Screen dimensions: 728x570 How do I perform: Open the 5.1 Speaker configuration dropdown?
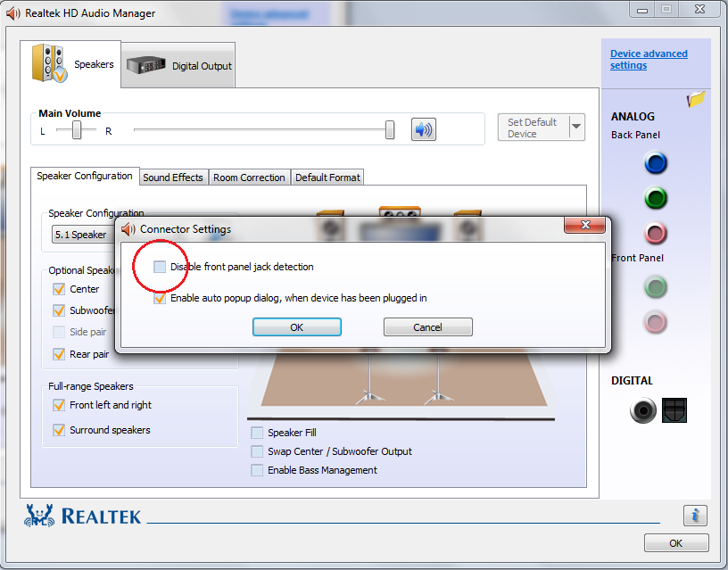[x=82, y=235]
